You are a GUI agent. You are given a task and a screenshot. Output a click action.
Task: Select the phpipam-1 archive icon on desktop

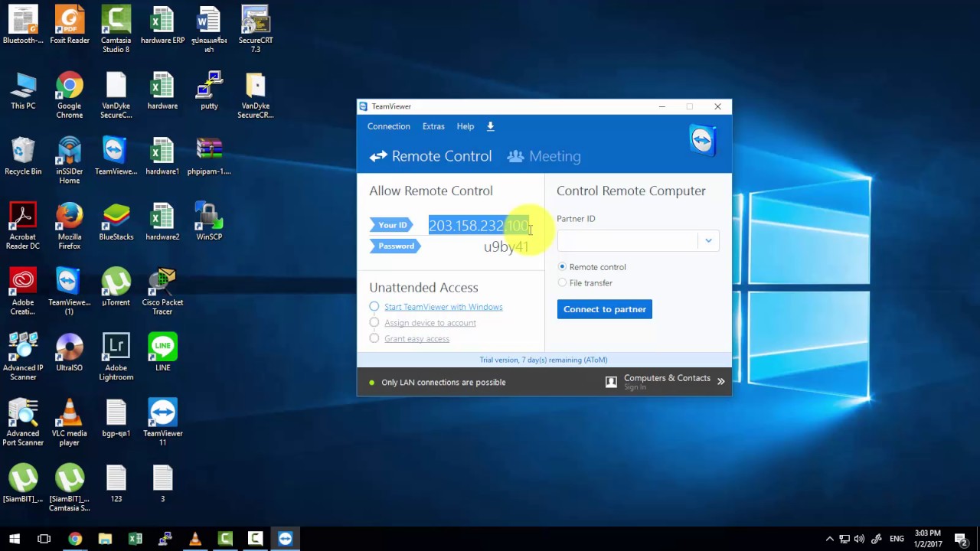pyautogui.click(x=209, y=156)
